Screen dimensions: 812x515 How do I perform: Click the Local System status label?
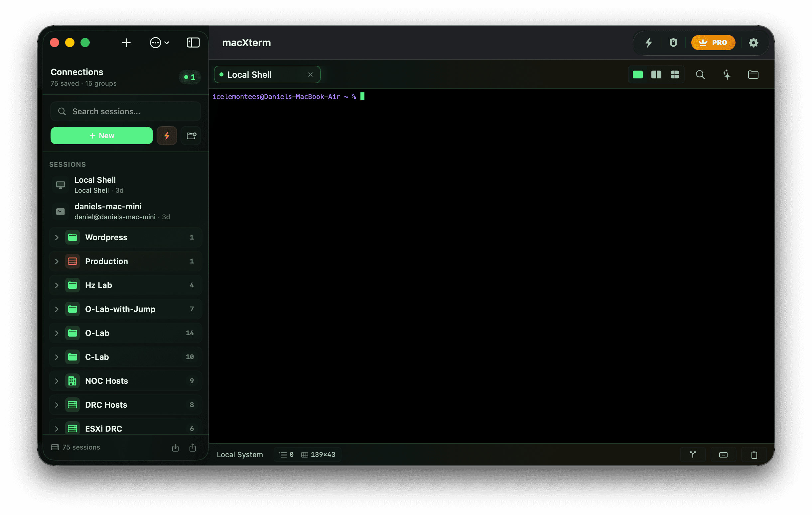(240, 455)
